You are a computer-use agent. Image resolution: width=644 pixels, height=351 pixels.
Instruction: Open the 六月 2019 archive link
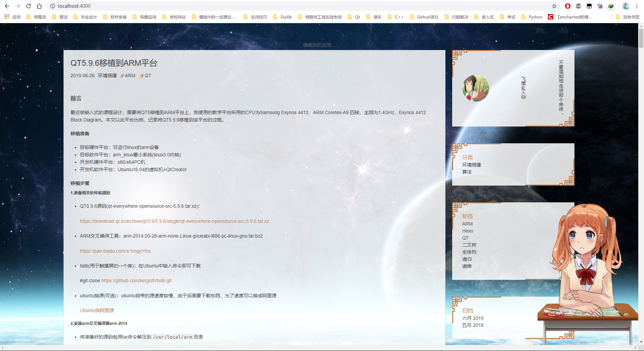473,318
